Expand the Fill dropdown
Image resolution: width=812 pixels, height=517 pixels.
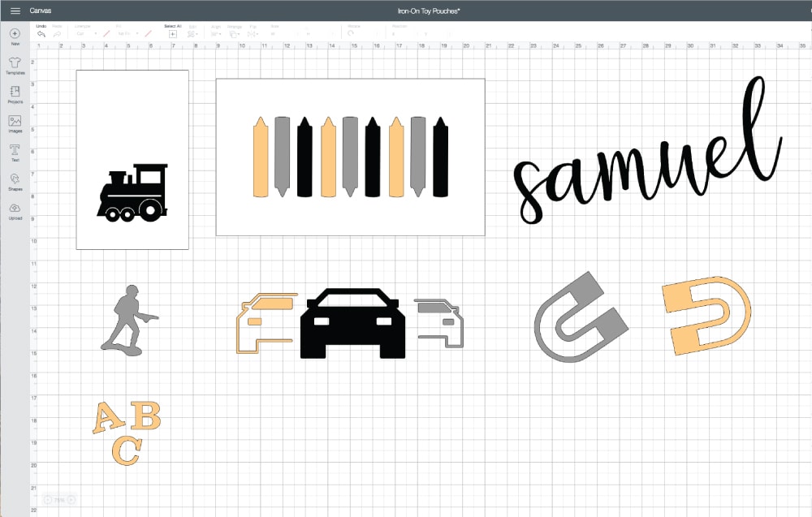[x=125, y=34]
